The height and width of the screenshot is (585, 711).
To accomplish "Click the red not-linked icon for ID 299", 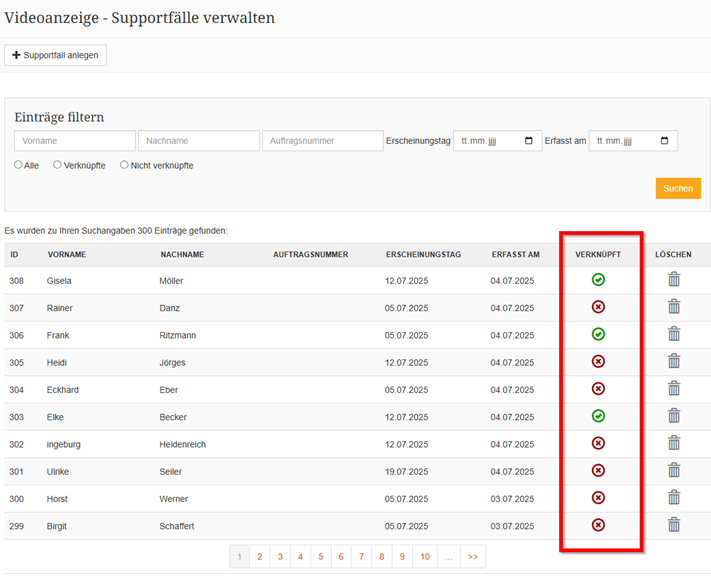I will click(598, 525).
